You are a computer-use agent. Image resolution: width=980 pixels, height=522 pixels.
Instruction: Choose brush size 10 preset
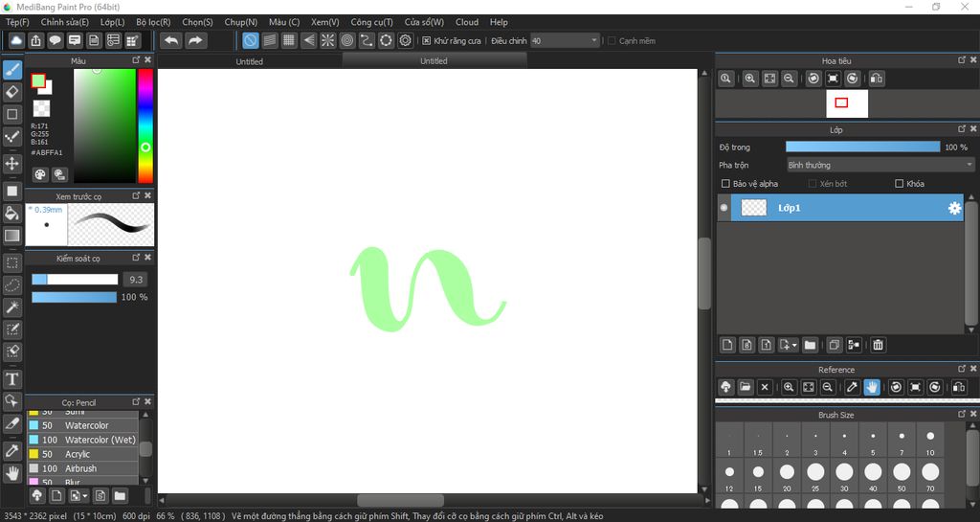[930, 441]
